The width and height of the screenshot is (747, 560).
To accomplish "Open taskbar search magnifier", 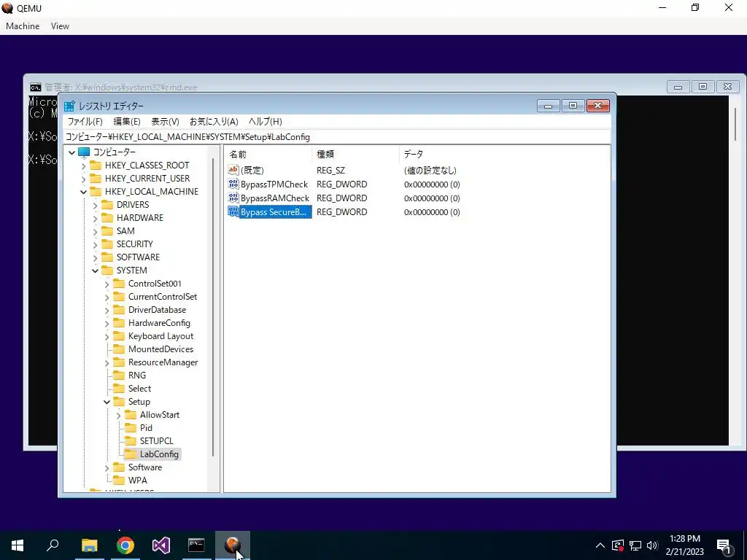I will 53,545.
